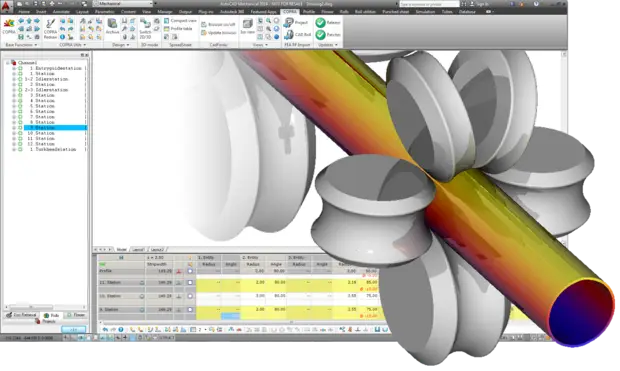This screenshot has height=371, width=620.
Task: Click the blue help icon in spreadsheet toolbar
Action: 121,329
